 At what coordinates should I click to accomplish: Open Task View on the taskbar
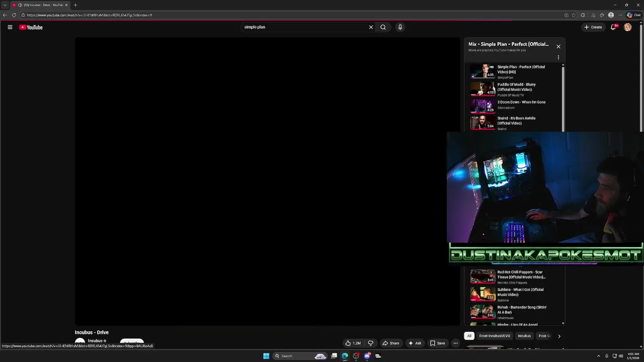[334, 356]
